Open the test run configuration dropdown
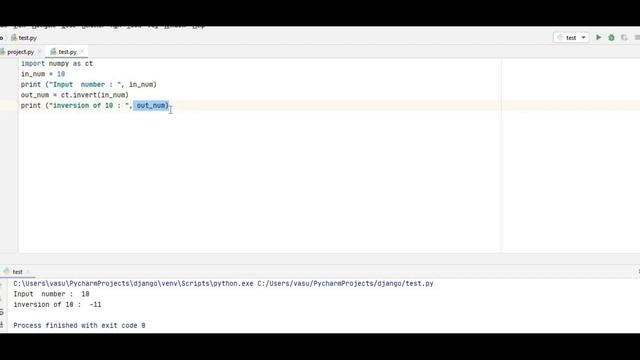Viewport: 640px width, 360px height. (571, 38)
